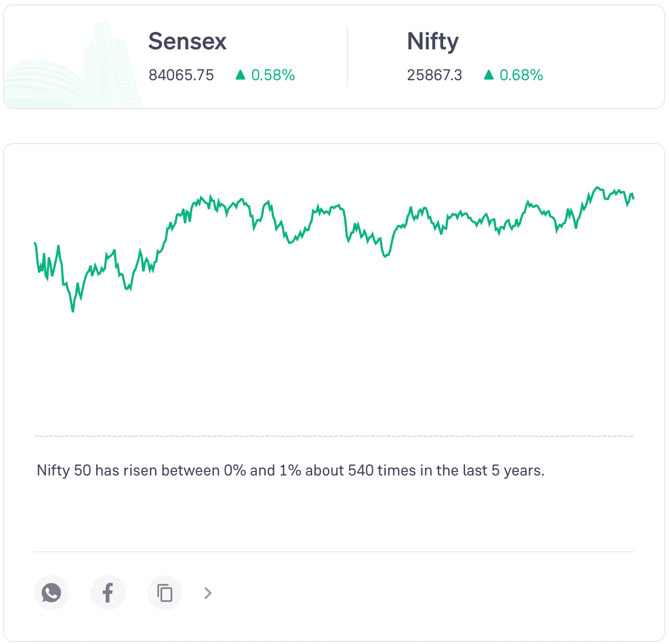
Task: Click the Sensex 0.58% change figure
Action: (273, 75)
